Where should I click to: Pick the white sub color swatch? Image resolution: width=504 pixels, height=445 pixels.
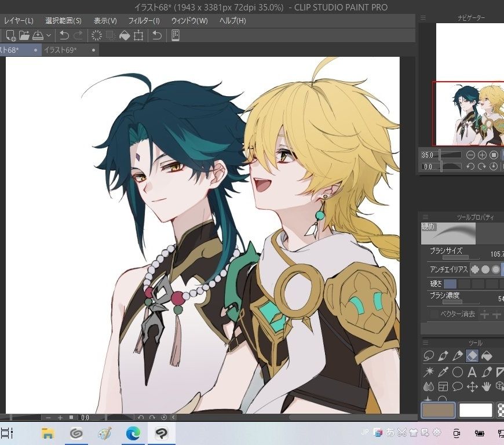coord(476,411)
